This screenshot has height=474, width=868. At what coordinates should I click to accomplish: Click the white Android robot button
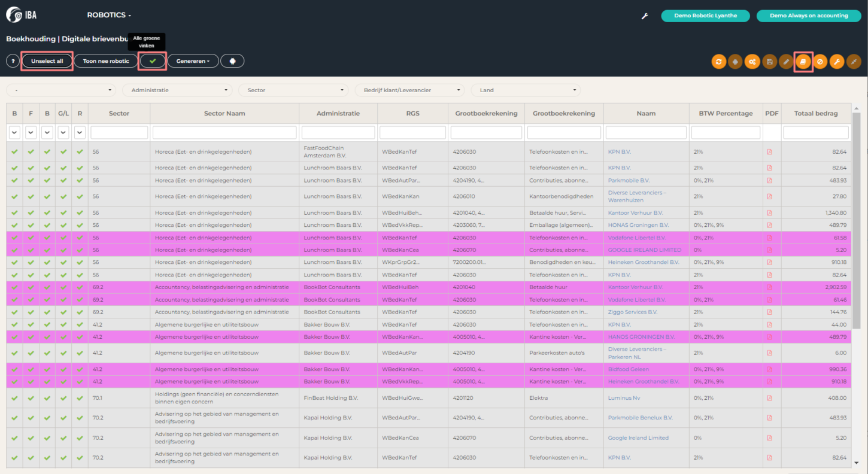tap(232, 61)
